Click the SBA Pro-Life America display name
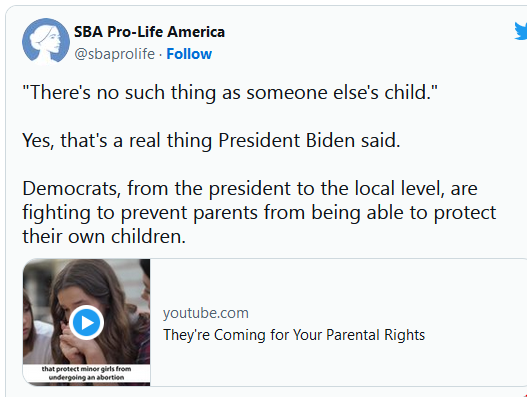This screenshot has height=397, width=527. [x=149, y=32]
